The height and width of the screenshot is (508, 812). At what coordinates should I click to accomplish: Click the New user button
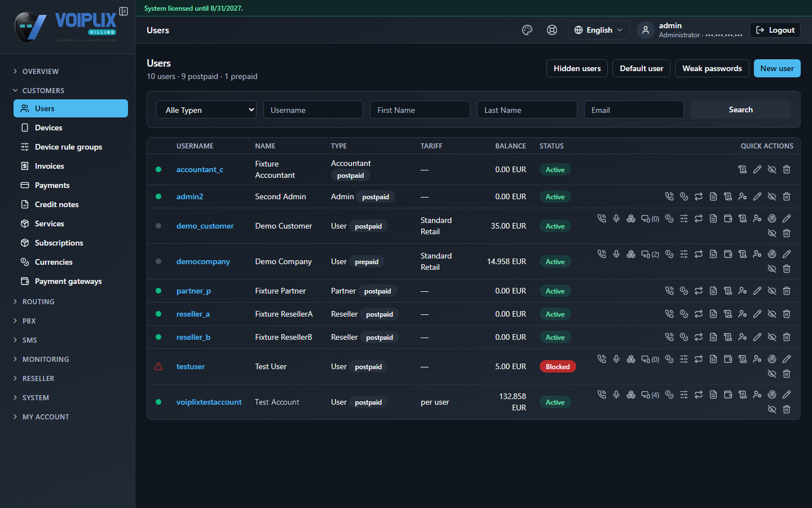(x=777, y=68)
